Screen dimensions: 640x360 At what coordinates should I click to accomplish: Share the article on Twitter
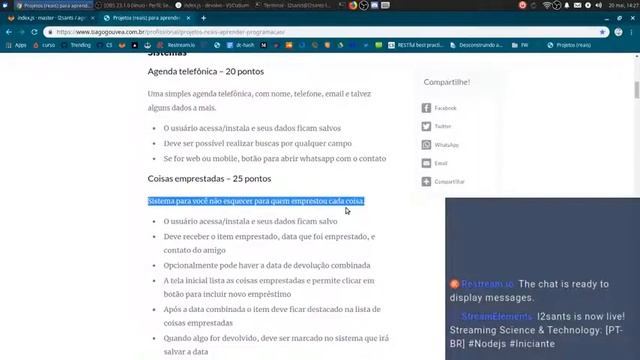coord(436,126)
